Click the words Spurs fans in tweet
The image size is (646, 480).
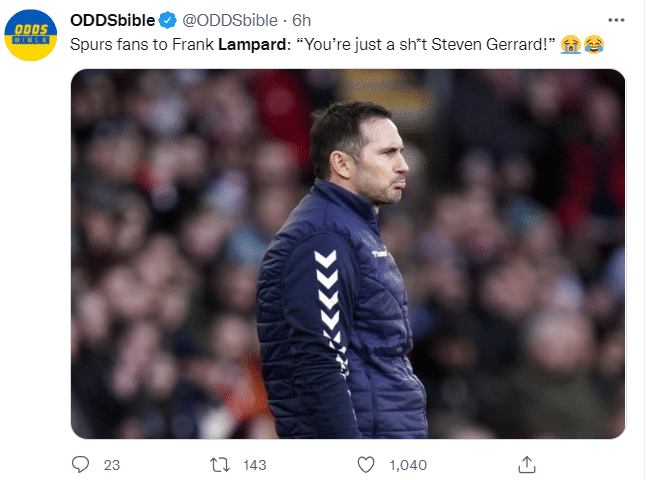coord(105,43)
